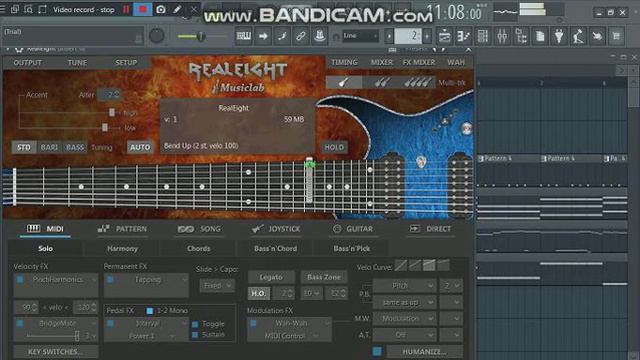Toggle the BridgeMute checkbox
The width and height of the screenshot is (640, 360).
pyautogui.click(x=20, y=323)
